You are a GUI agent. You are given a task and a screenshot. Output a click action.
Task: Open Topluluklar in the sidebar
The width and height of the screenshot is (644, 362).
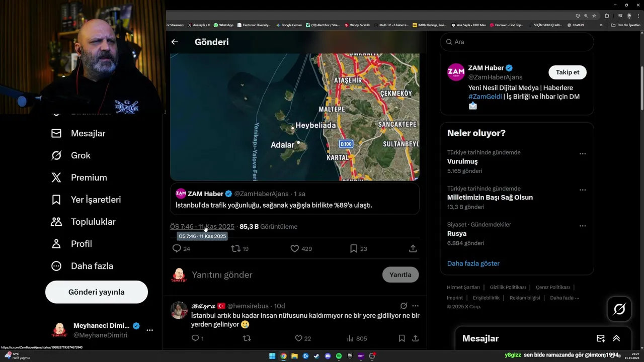(84, 222)
